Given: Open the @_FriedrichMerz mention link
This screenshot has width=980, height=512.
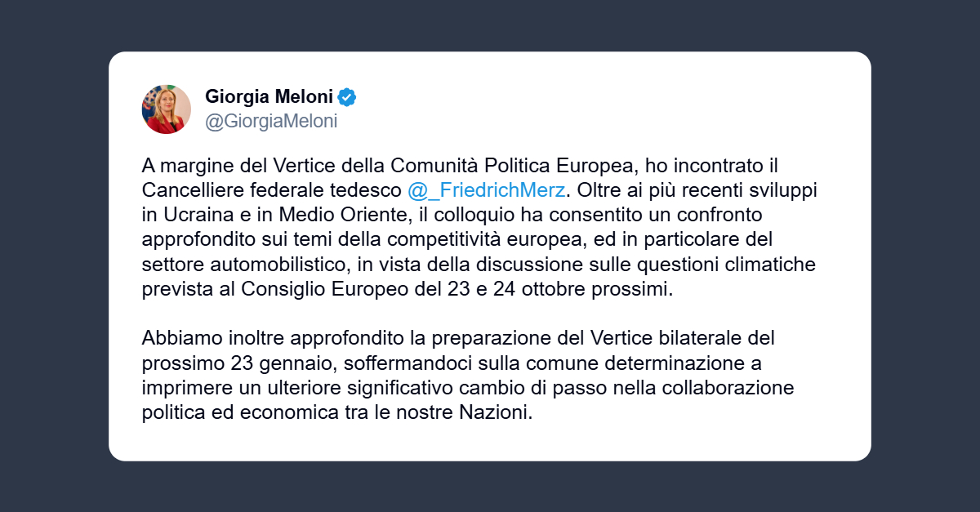Looking at the screenshot, I should [486, 190].
